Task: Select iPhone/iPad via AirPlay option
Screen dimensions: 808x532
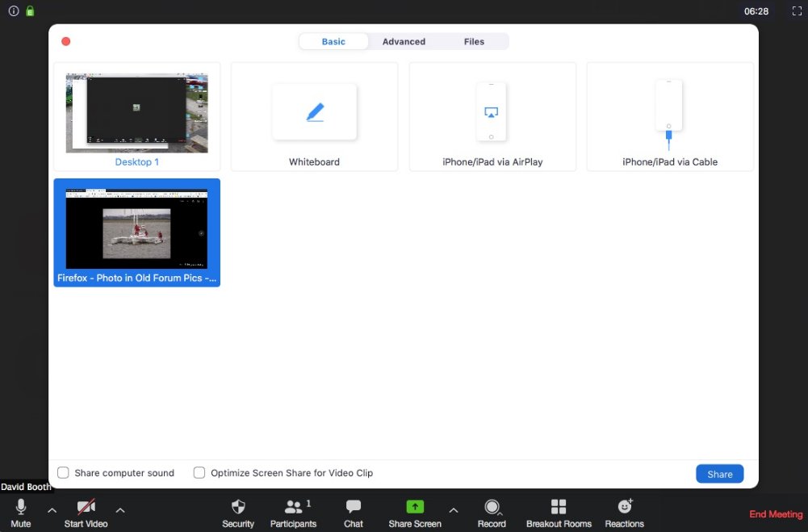Action: tap(492, 116)
